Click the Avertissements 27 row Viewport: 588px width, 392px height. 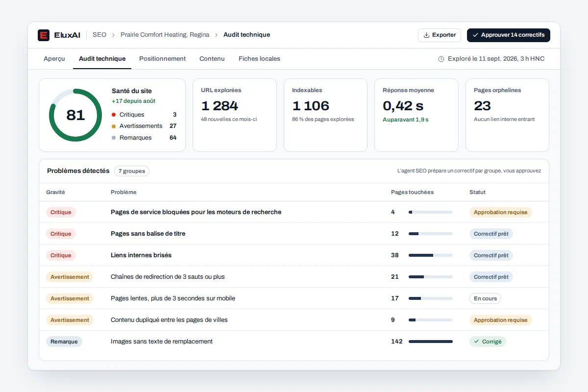click(144, 126)
